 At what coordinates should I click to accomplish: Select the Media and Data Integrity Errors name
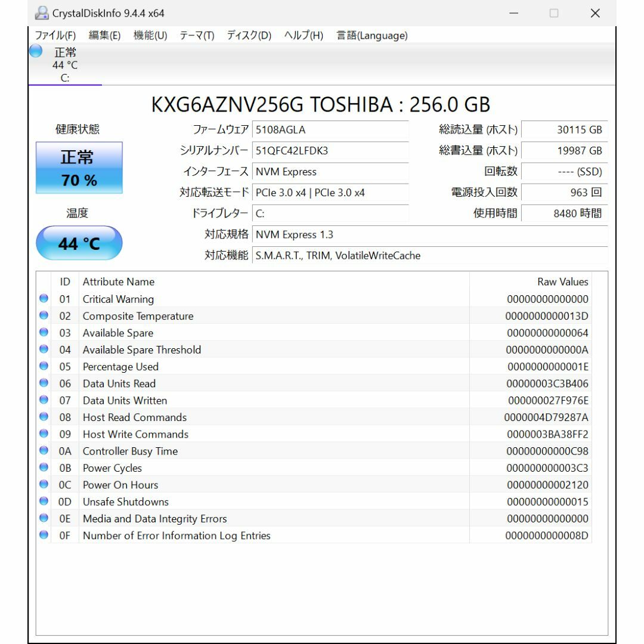point(155,518)
